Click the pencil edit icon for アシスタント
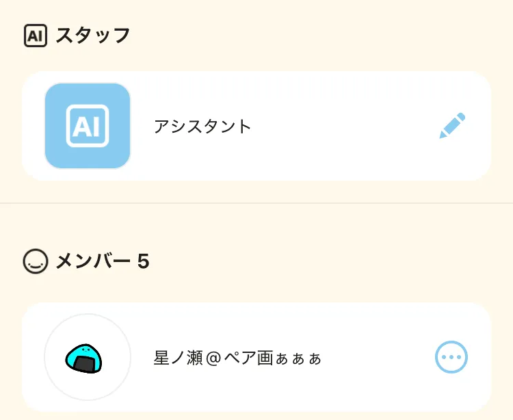513x420 pixels. point(452,126)
